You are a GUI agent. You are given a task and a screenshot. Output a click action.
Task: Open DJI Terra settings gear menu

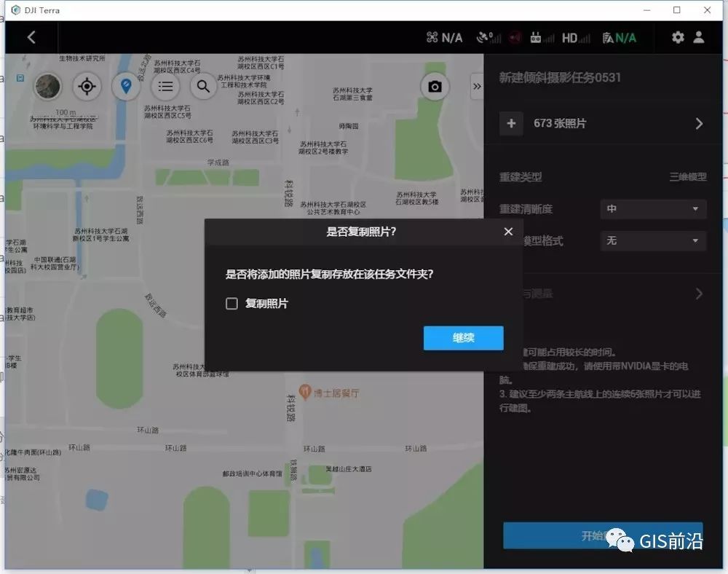coord(678,37)
